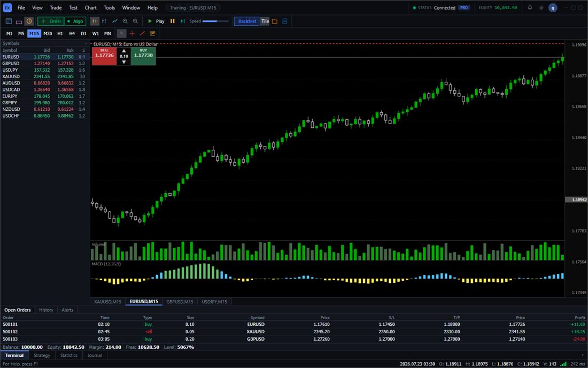The image size is (588, 368).
Task: Select the D1 timeframe
Action: pos(83,33)
